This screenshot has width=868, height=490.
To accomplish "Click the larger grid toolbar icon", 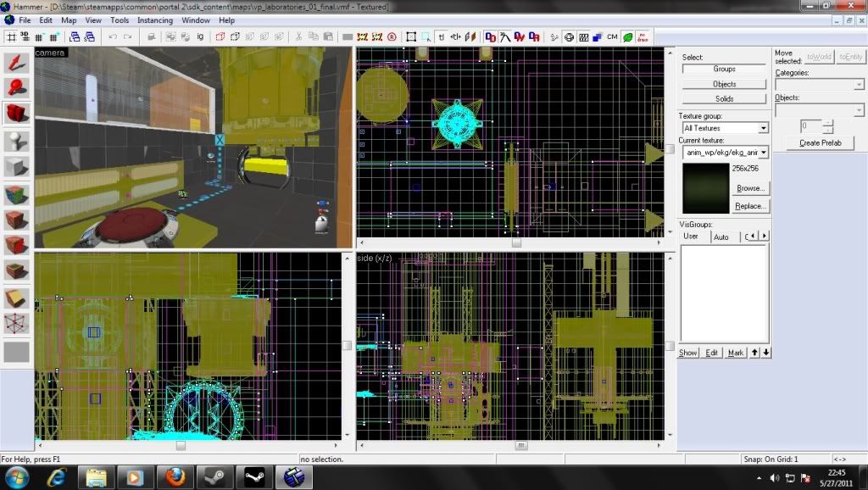I will 53,37.
